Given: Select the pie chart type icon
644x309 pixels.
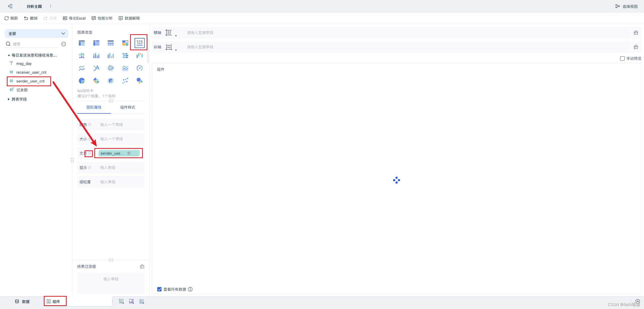Looking at the screenshot, I should (x=82, y=81).
